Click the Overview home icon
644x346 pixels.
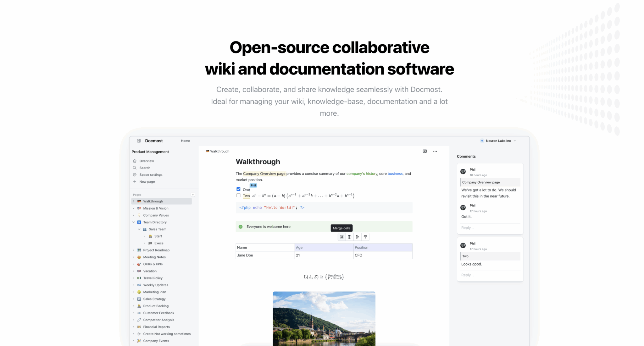135,161
